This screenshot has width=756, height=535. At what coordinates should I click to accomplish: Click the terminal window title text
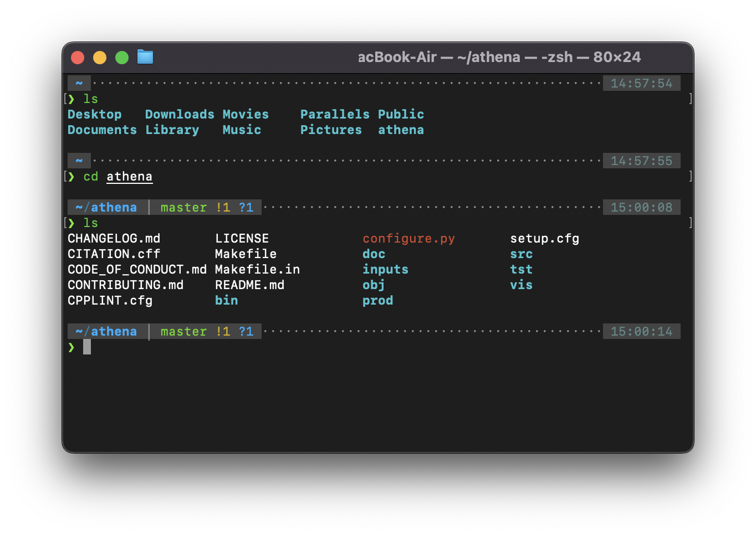[x=499, y=57]
